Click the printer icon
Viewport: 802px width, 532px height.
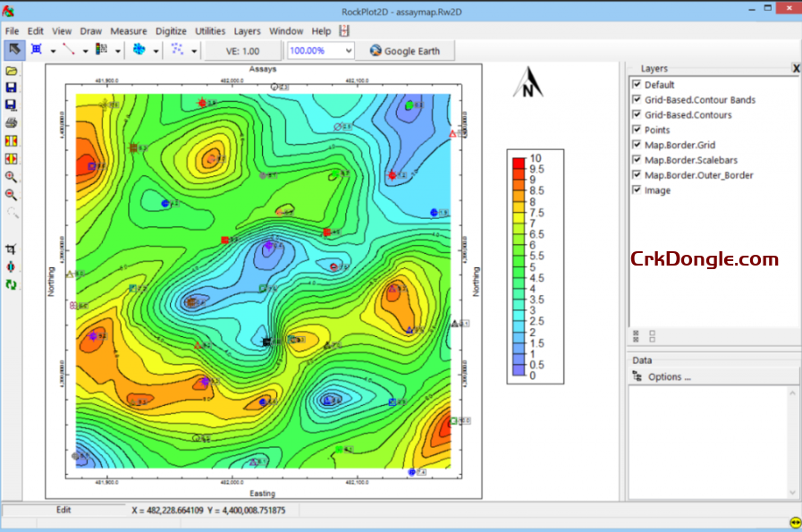12,122
